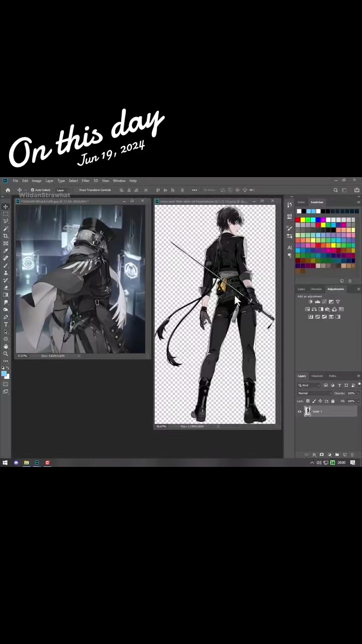Add a Brightness/Contrast adjustment
362x644 pixels.
click(311, 301)
